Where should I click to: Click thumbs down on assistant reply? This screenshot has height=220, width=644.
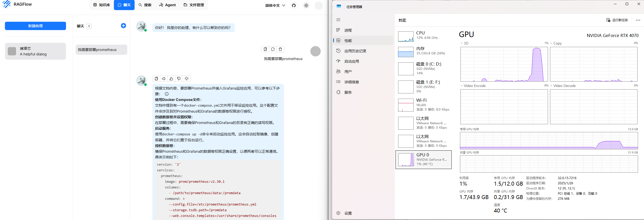(179, 79)
